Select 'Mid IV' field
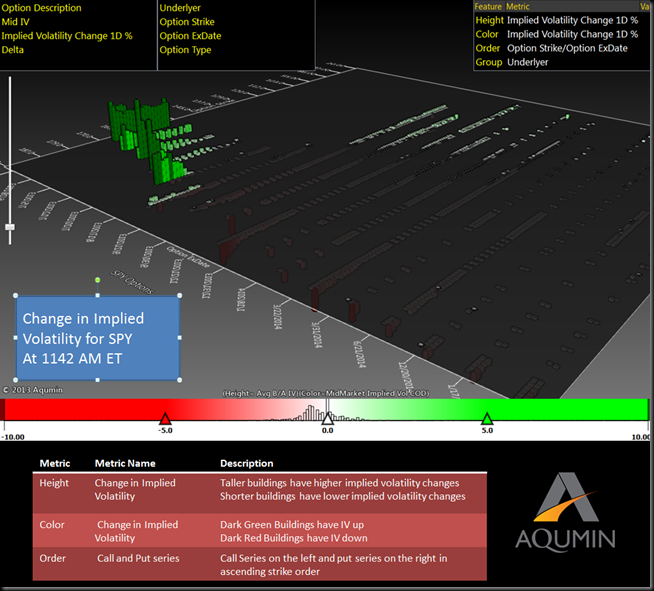This screenshot has width=654, height=591. (x=15, y=22)
